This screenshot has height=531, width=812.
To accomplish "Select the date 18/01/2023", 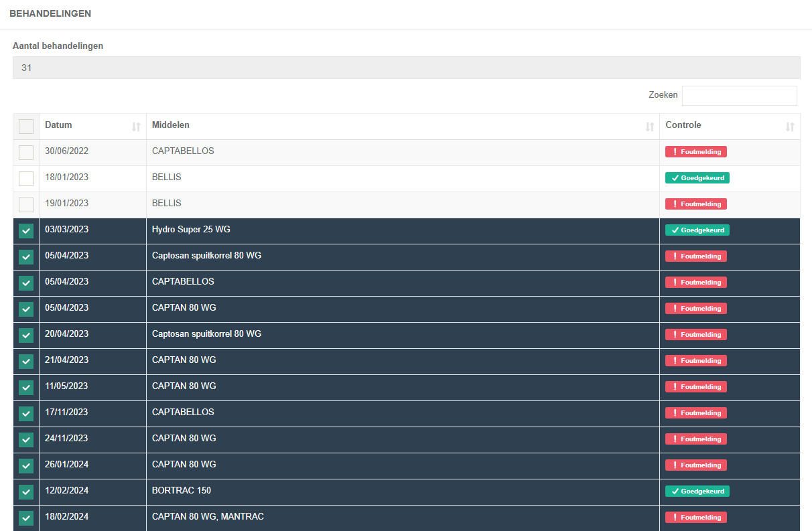I will coord(66,177).
